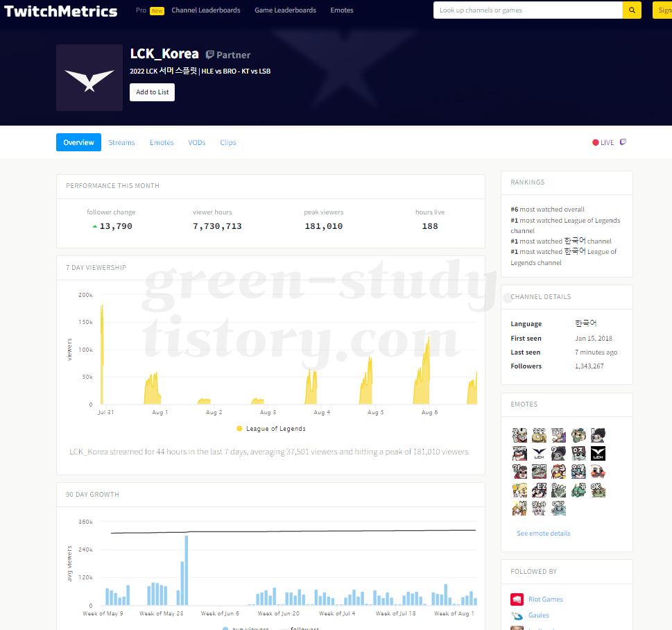
Task: Open the Gaules follower link
Action: point(539,615)
